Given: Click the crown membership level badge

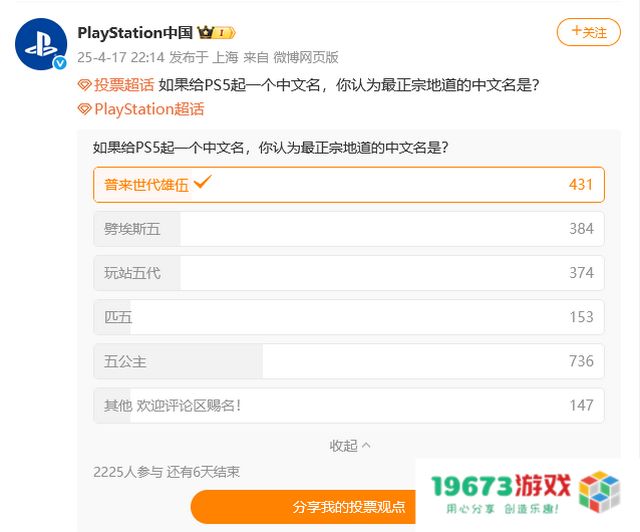Looking at the screenshot, I should point(216,33).
